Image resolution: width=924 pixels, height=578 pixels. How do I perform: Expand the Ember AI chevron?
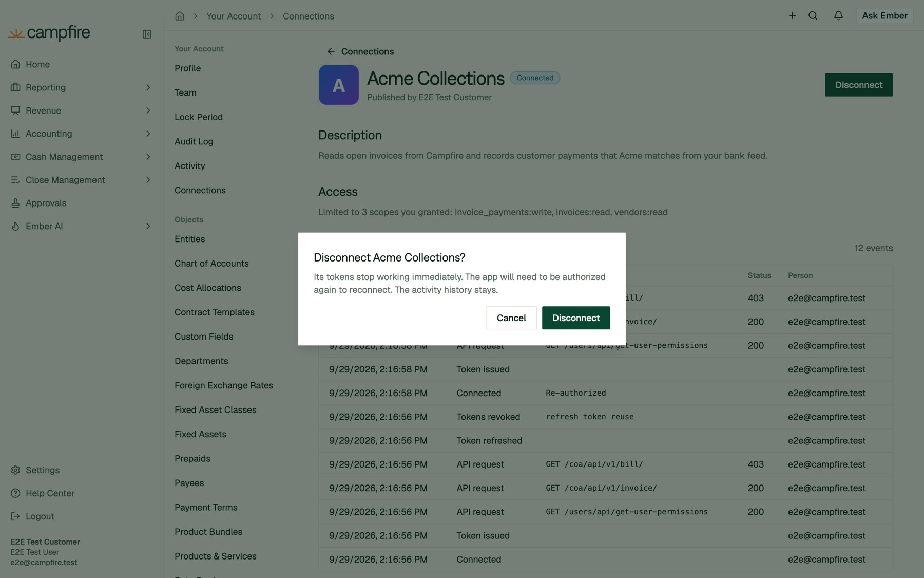click(x=148, y=226)
